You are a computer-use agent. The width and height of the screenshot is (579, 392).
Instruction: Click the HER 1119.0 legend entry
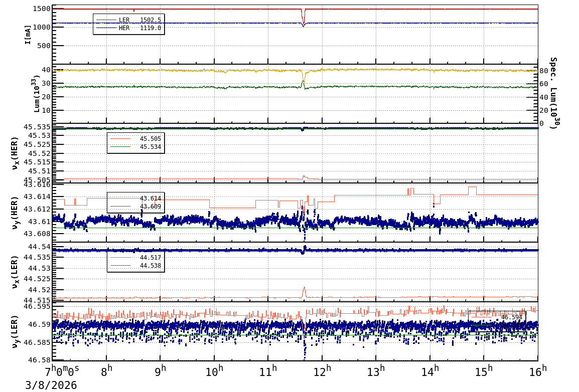[x=129, y=28]
